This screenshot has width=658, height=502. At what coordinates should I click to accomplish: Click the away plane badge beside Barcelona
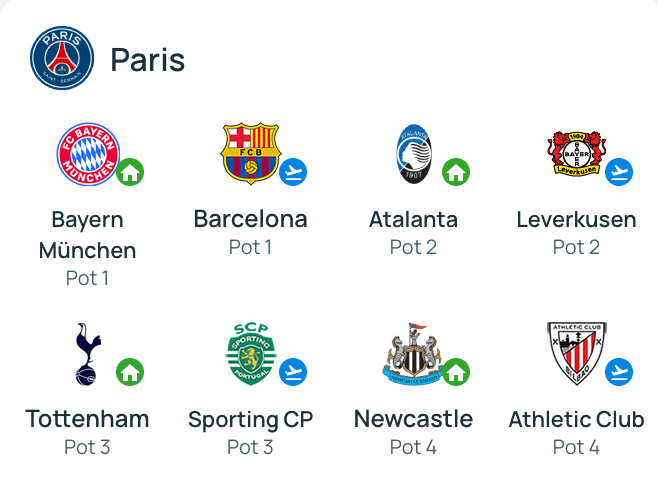point(293,172)
